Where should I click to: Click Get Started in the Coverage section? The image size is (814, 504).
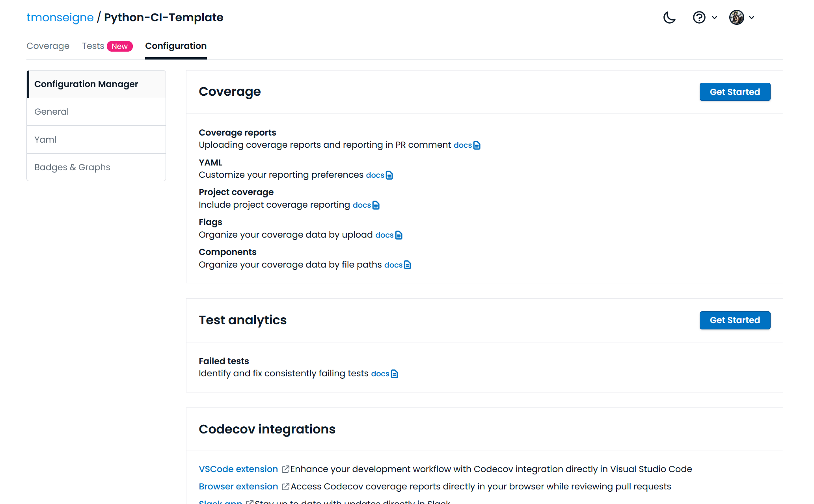pos(735,92)
